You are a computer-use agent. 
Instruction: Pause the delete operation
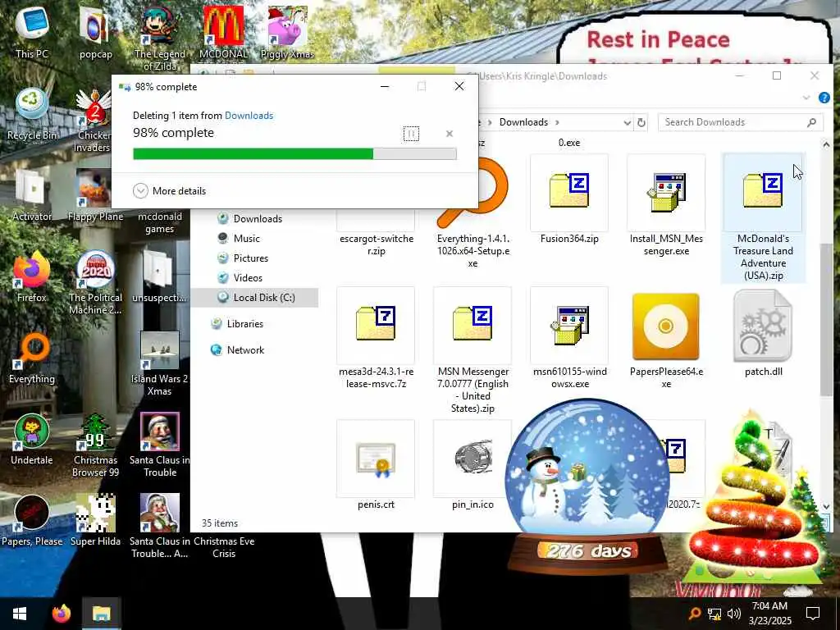(411, 134)
